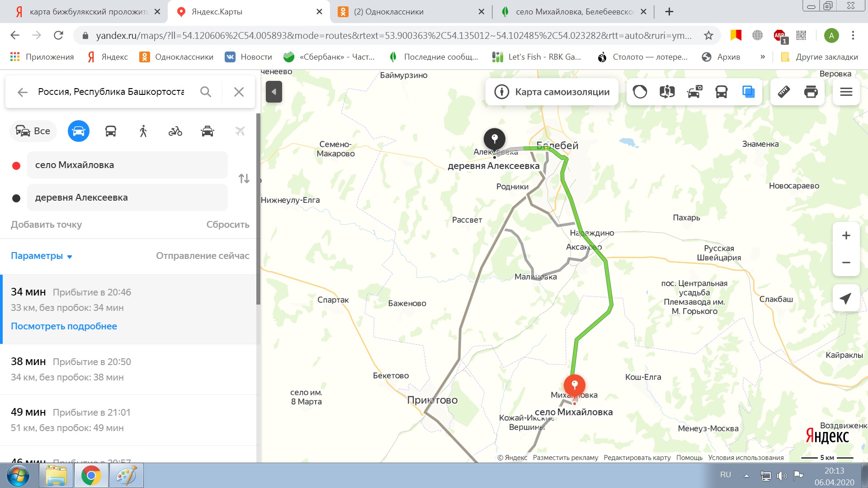Open File Explorer in taskbar

(56, 476)
